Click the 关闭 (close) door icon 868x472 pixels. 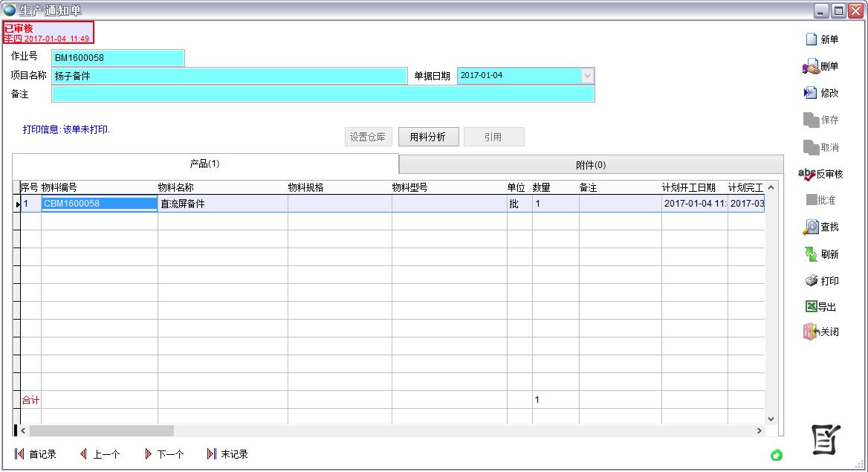[x=810, y=332]
